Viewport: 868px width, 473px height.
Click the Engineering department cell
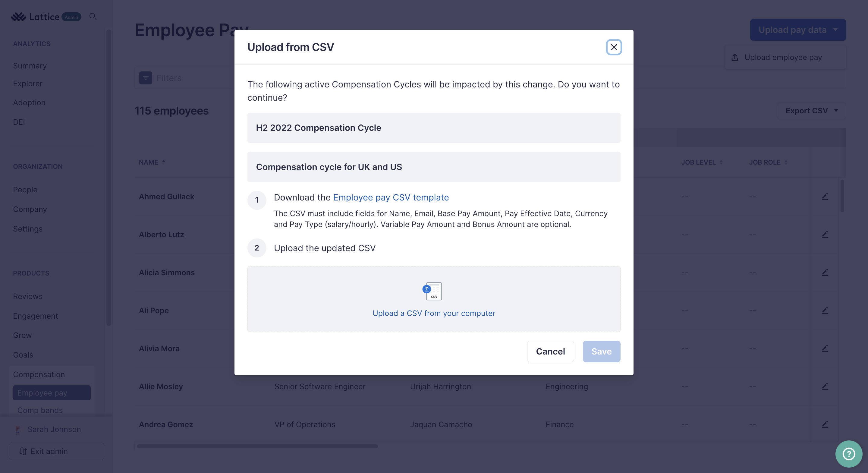point(567,386)
